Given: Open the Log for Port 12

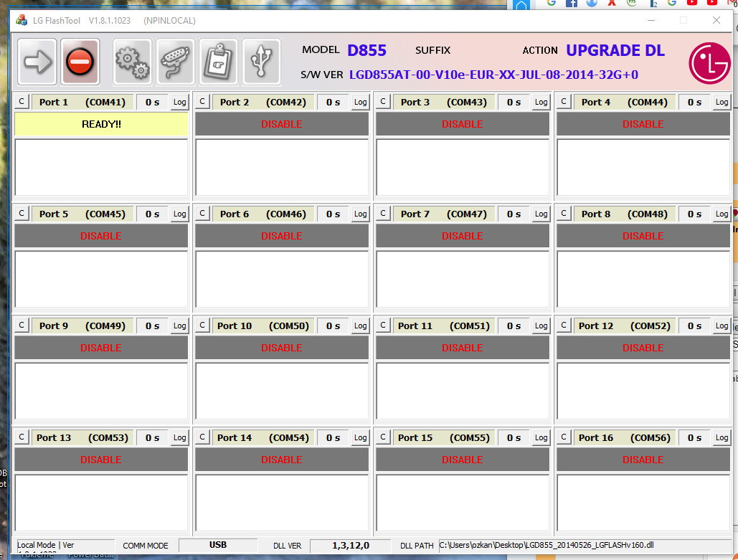Looking at the screenshot, I should (x=722, y=326).
